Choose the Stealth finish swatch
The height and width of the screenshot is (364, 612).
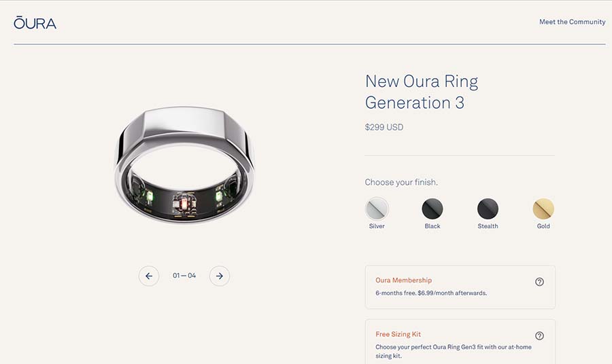[488, 208]
